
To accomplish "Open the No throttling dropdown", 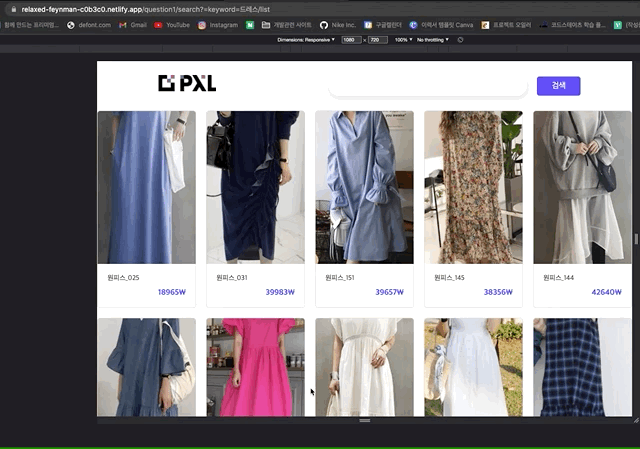I will [x=433, y=39].
